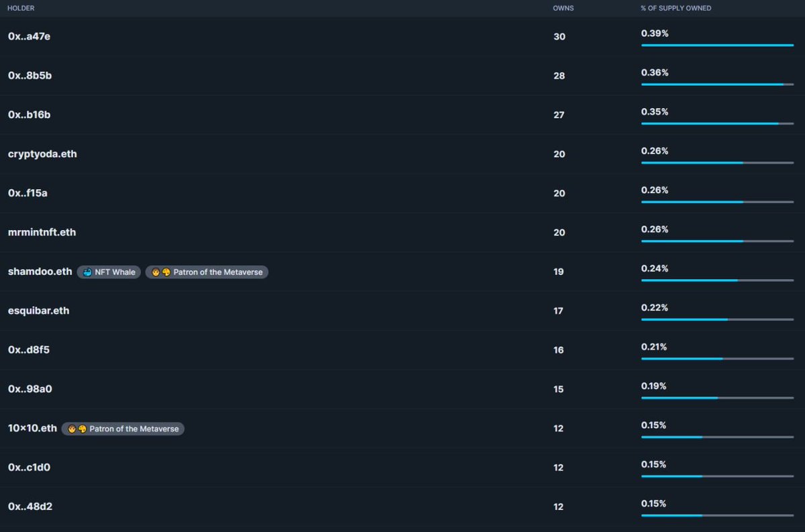Click the owns value 17 for esquibar.eth
This screenshot has height=532, width=805.
558,311
